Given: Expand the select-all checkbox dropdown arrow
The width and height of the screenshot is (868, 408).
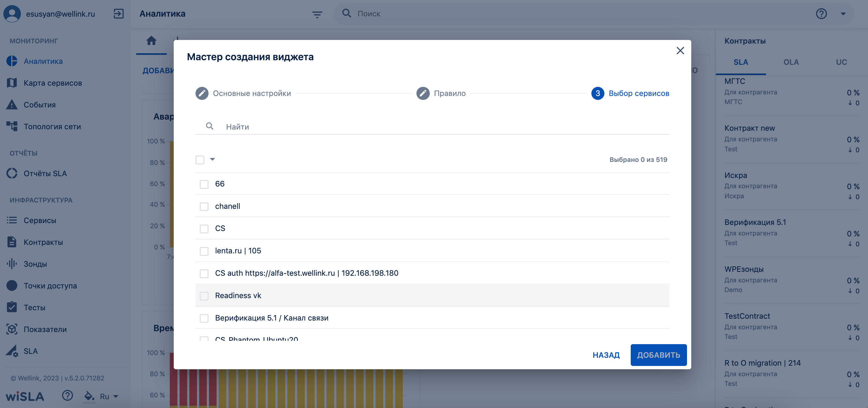Looking at the screenshot, I should pyautogui.click(x=212, y=160).
